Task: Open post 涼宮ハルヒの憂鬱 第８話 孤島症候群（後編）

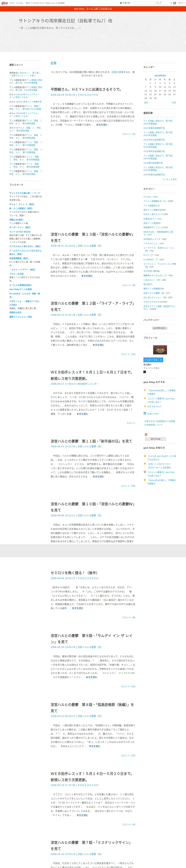Action: coord(92,708)
